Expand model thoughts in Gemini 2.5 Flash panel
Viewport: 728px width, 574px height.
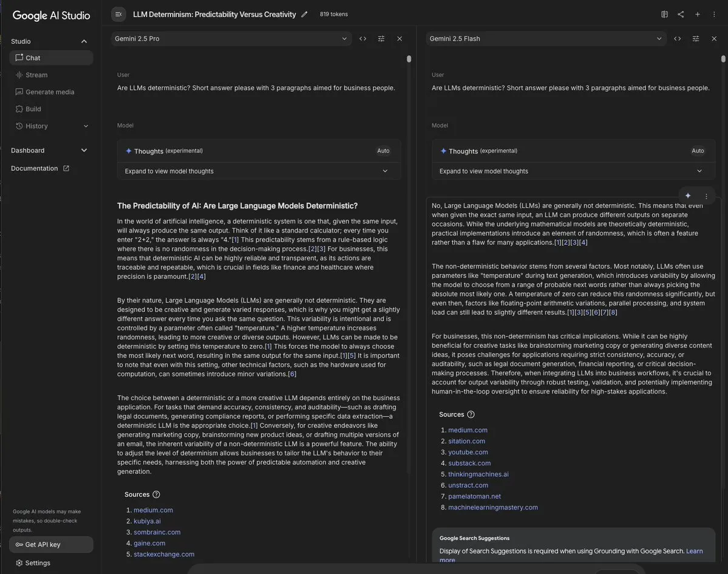click(x=573, y=171)
